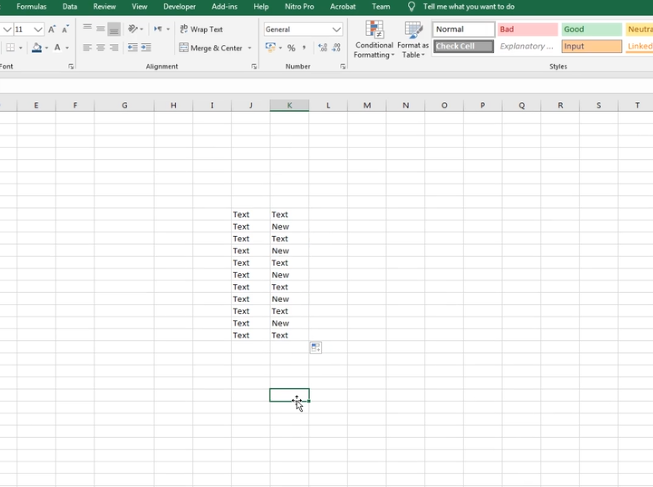Viewport: 653px width, 487px height.
Task: Open the Fill Color dropdown arrow
Action: coord(46,48)
